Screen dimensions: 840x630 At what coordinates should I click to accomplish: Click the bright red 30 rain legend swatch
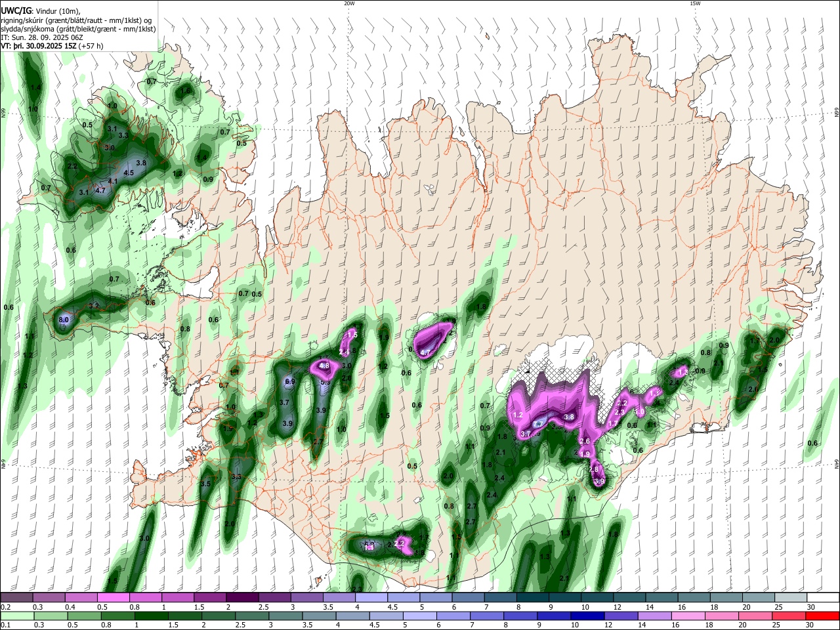(823, 616)
